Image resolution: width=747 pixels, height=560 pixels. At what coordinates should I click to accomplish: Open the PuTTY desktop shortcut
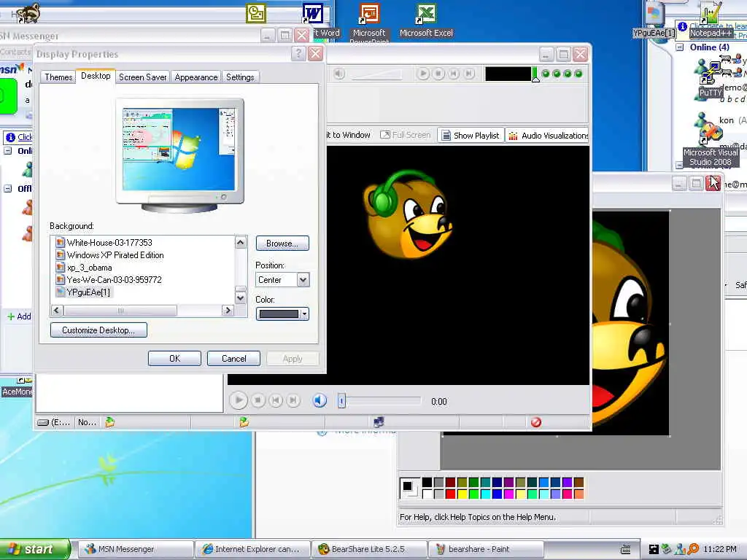coord(711,79)
